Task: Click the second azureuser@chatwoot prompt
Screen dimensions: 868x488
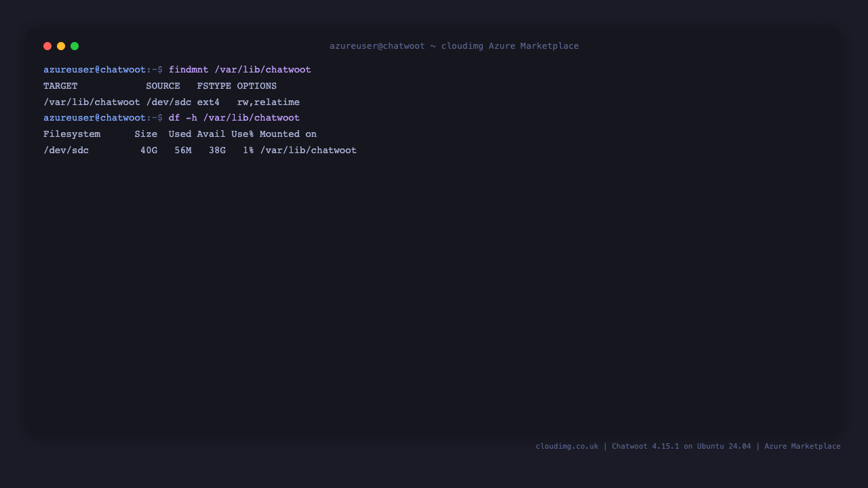Action: click(x=94, y=118)
